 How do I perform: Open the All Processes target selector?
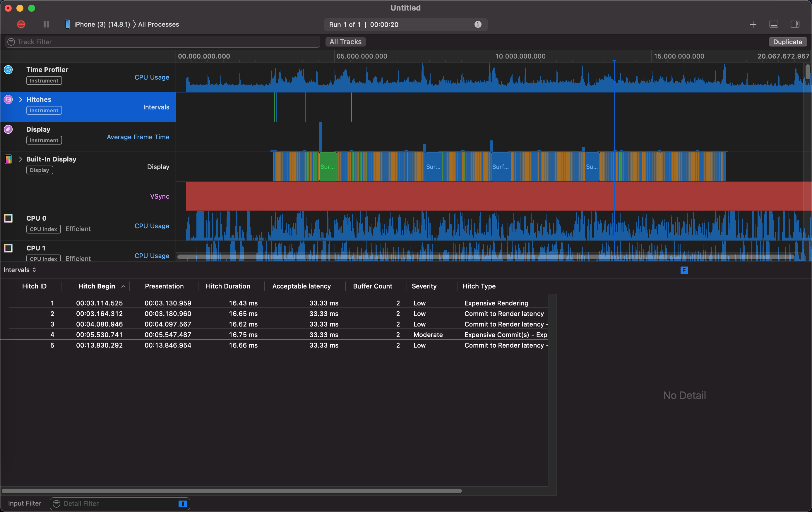coord(158,24)
